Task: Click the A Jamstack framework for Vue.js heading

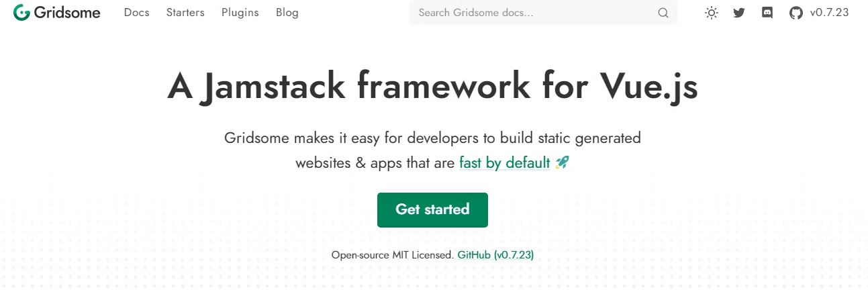Action: coord(433,87)
